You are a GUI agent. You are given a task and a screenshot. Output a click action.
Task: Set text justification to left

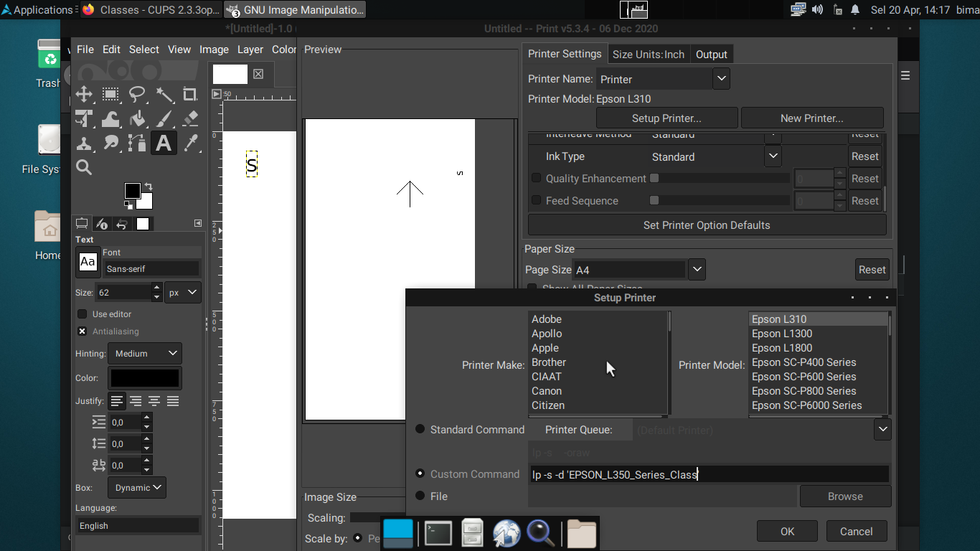[x=117, y=401]
